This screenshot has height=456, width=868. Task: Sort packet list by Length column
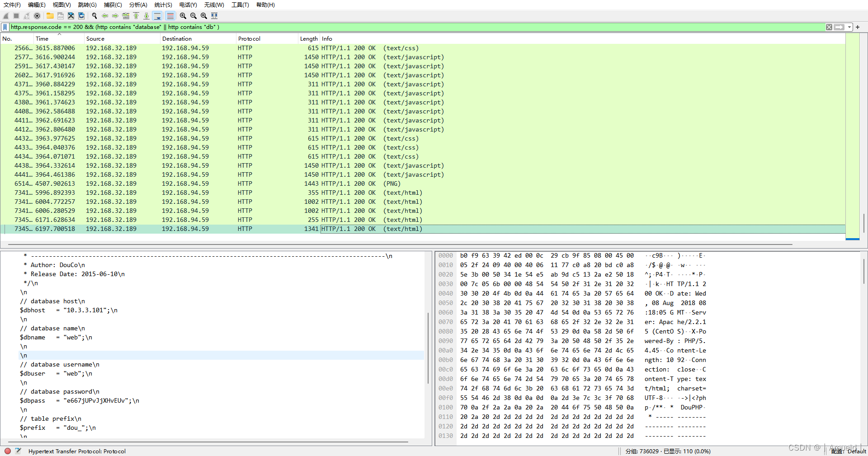tap(309, 39)
